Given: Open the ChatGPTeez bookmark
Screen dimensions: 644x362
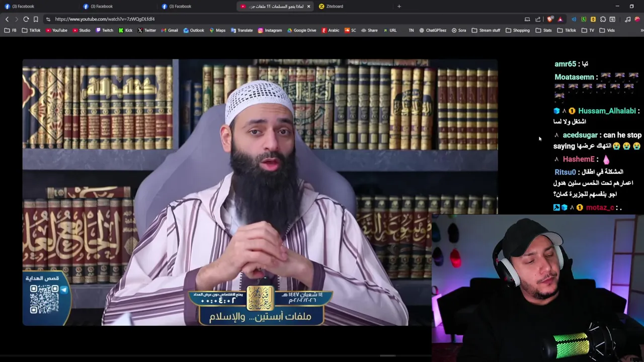Looking at the screenshot, I should [433, 30].
